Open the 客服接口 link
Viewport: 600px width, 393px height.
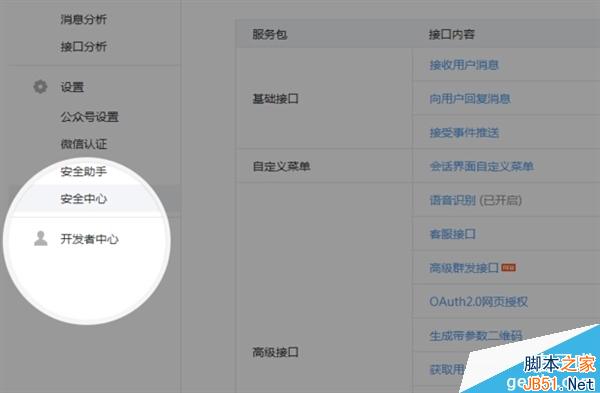click(x=452, y=234)
